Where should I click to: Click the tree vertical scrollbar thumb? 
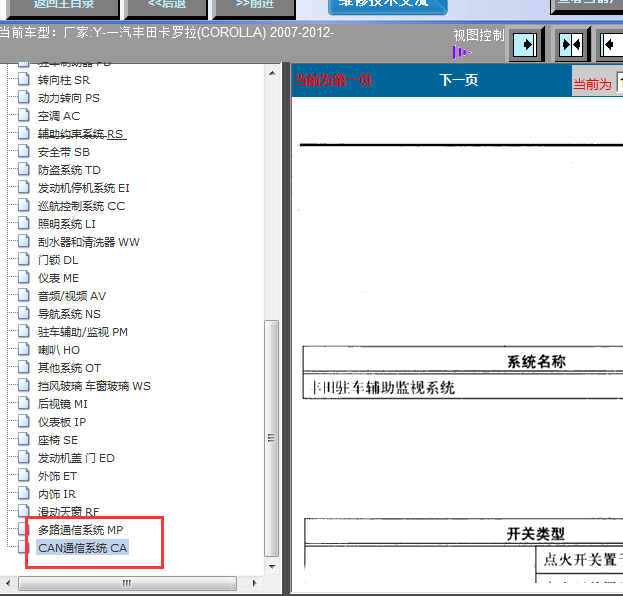click(272, 438)
